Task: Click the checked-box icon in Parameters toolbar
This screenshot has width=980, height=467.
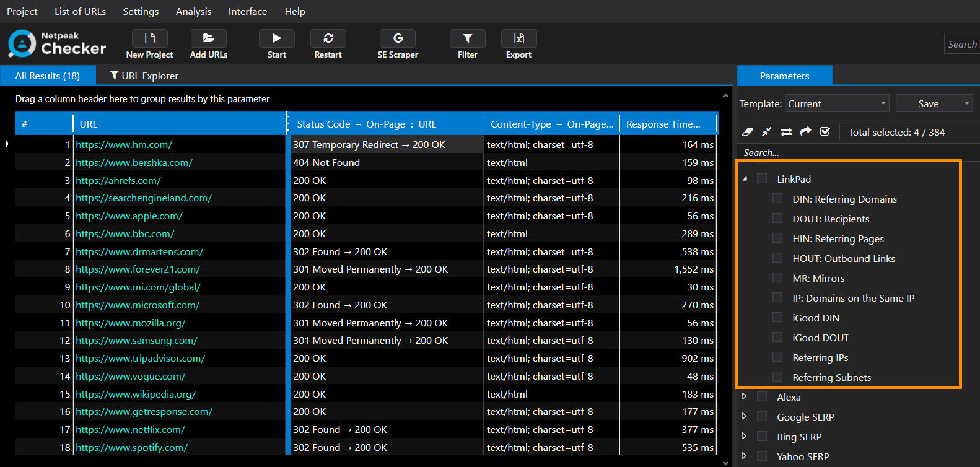Action: click(x=825, y=131)
